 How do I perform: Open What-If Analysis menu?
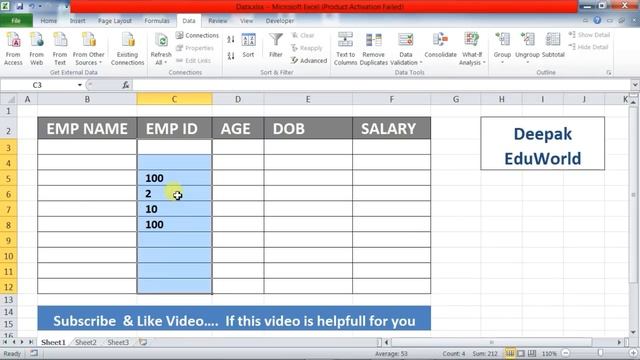(471, 49)
